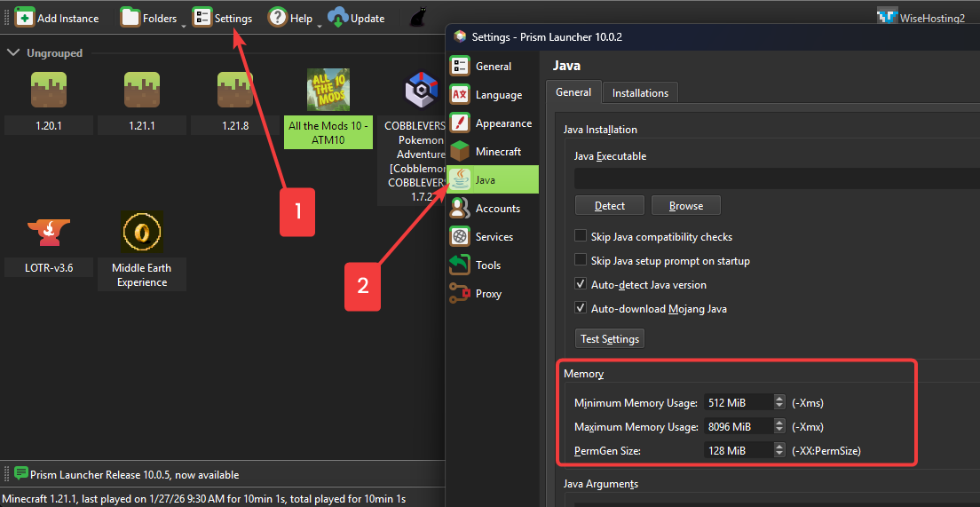Screen dimensions: 980x507
Task: Switch to the General tab in Java settings
Action: (x=573, y=91)
